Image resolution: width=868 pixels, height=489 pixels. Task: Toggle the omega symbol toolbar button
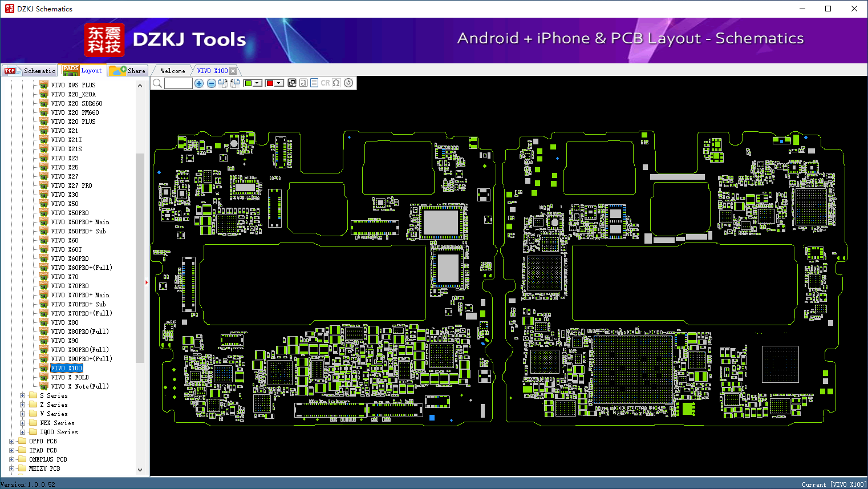[x=336, y=83]
